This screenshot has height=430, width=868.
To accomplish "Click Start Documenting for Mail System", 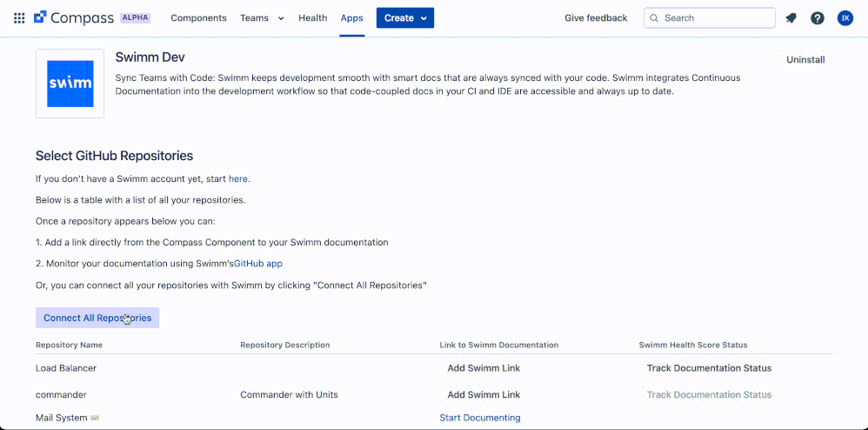I will 480,418.
